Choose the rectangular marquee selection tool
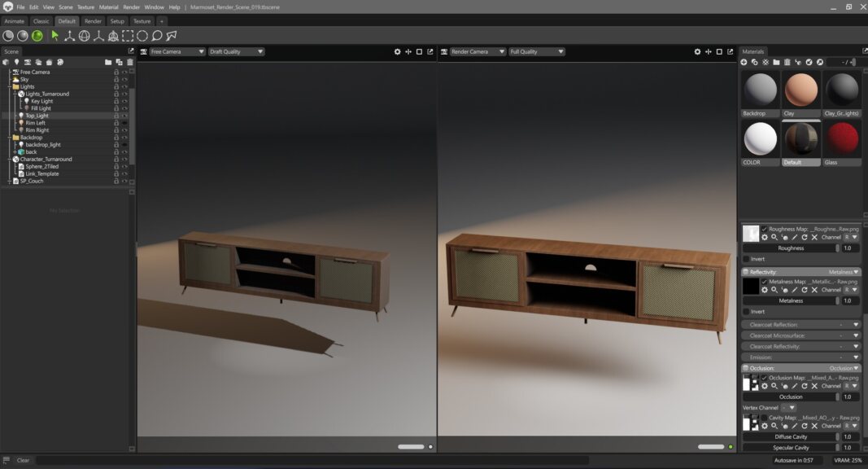 pos(128,36)
